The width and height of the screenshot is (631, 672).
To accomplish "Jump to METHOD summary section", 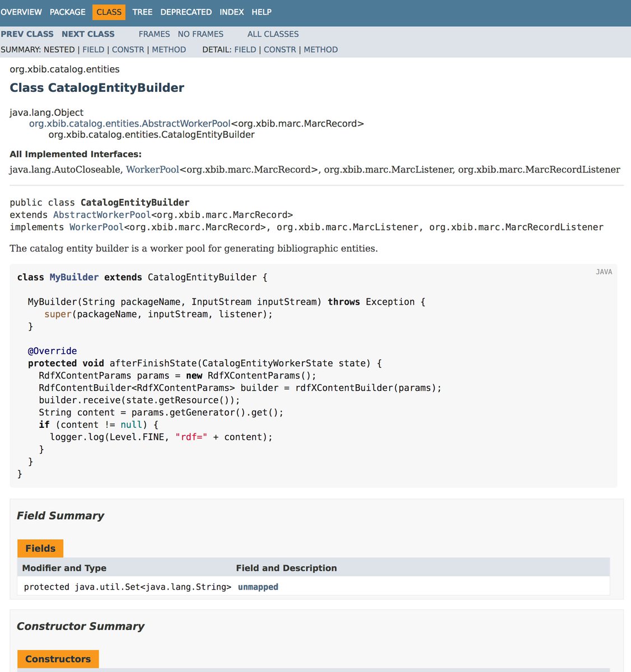I will [x=169, y=50].
